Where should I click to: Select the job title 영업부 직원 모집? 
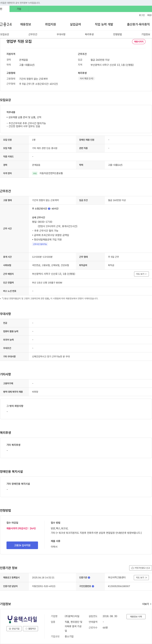(x=19, y=41)
